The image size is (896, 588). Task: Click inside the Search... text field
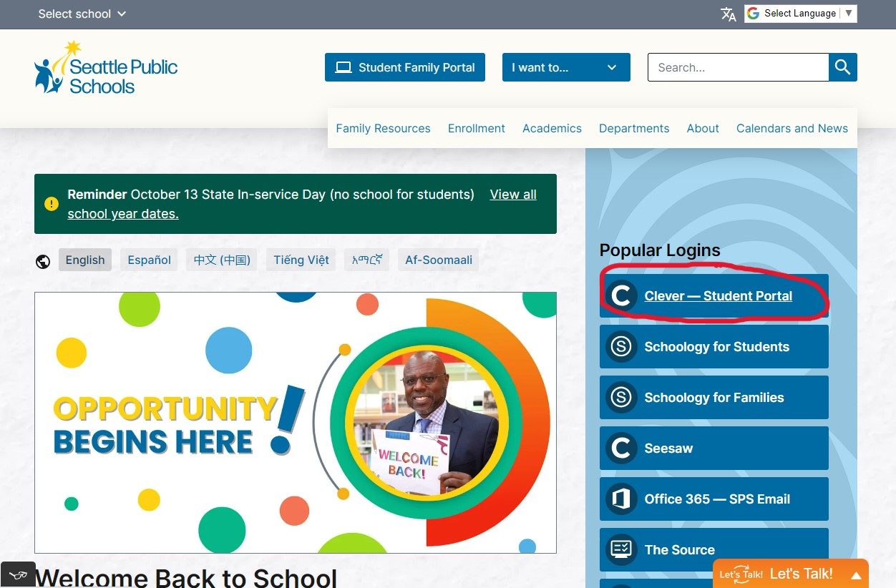coord(739,67)
